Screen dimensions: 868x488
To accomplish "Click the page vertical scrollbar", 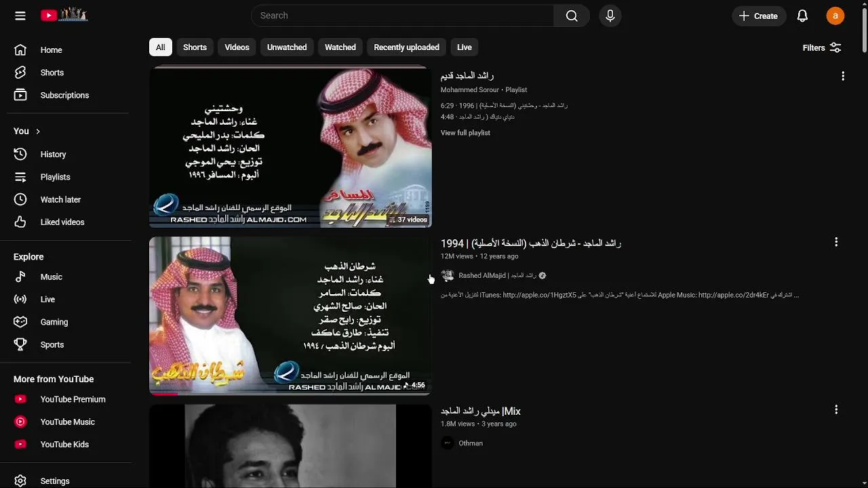I will 863,30.
